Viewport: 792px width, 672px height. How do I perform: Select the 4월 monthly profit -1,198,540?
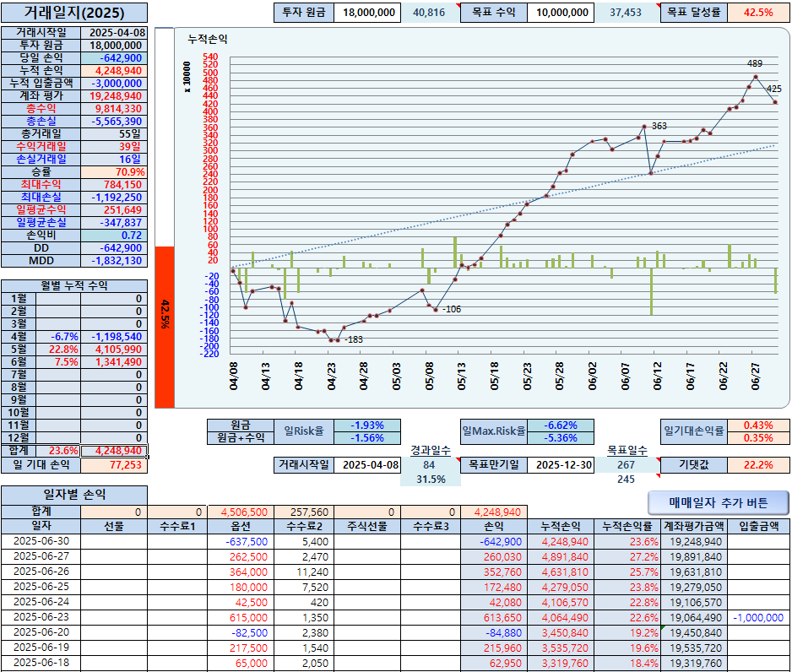click(114, 337)
